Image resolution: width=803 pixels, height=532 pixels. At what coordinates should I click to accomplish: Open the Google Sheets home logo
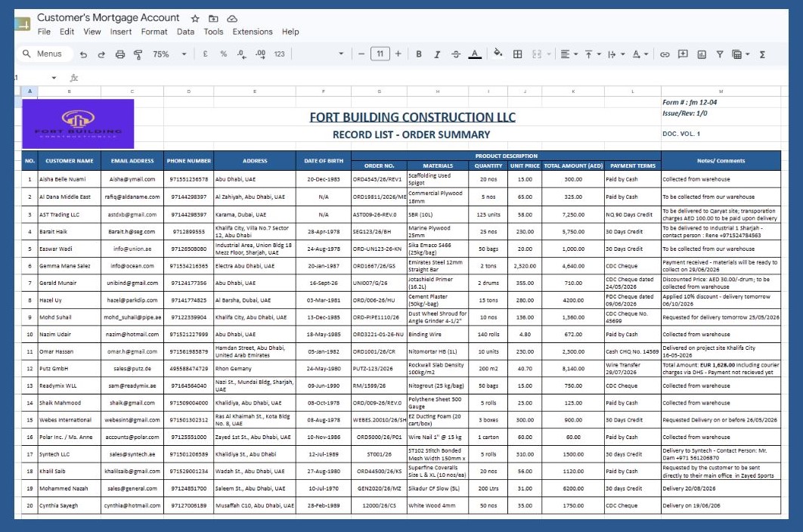point(23,23)
